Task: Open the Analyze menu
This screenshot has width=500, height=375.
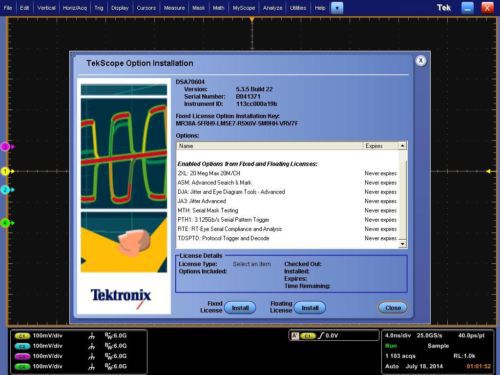Action: [272, 8]
